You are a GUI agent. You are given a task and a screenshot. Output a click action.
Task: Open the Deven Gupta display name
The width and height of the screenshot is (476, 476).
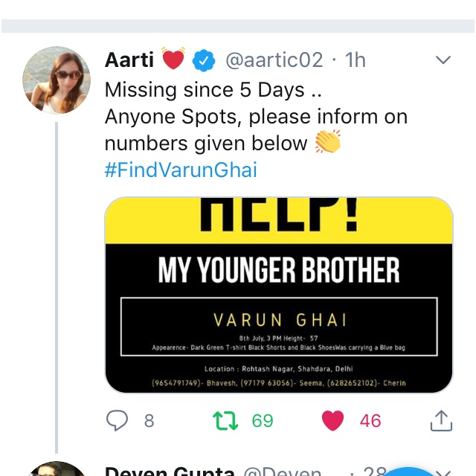pyautogui.click(x=170, y=471)
